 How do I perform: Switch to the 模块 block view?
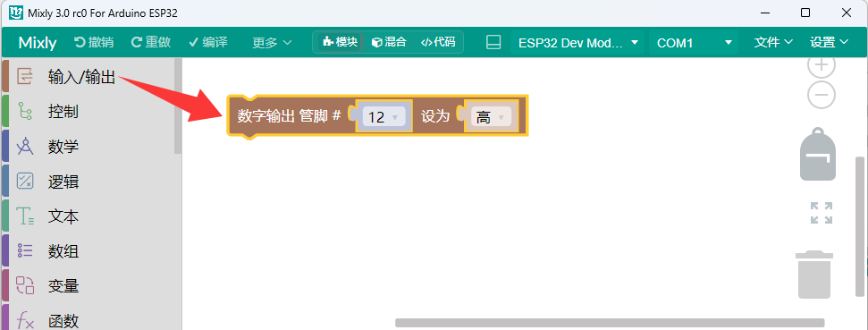pos(340,42)
